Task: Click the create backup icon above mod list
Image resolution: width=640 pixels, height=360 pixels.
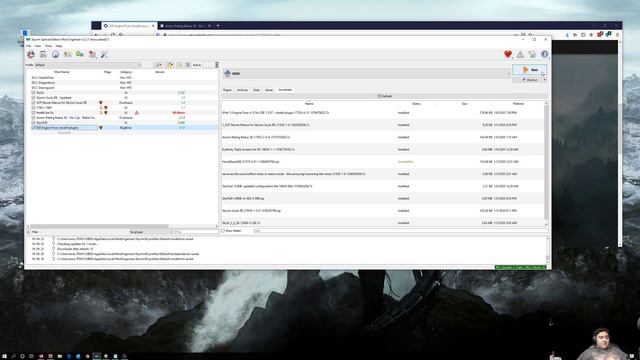Action: [188, 65]
